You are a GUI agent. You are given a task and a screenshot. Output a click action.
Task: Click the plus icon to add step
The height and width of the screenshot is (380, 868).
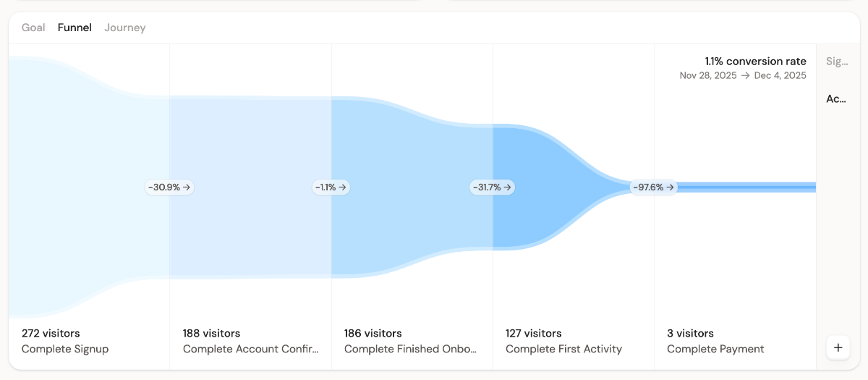[838, 347]
